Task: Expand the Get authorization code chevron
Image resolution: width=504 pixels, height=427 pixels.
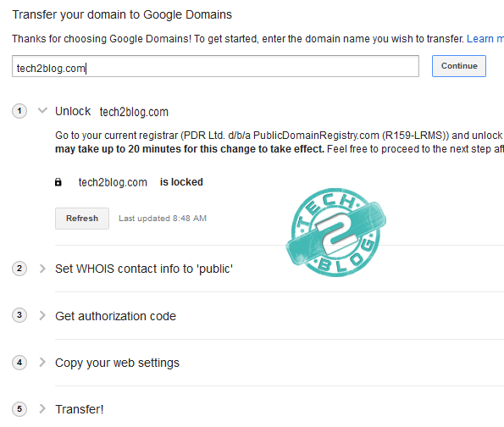Action: (x=42, y=315)
